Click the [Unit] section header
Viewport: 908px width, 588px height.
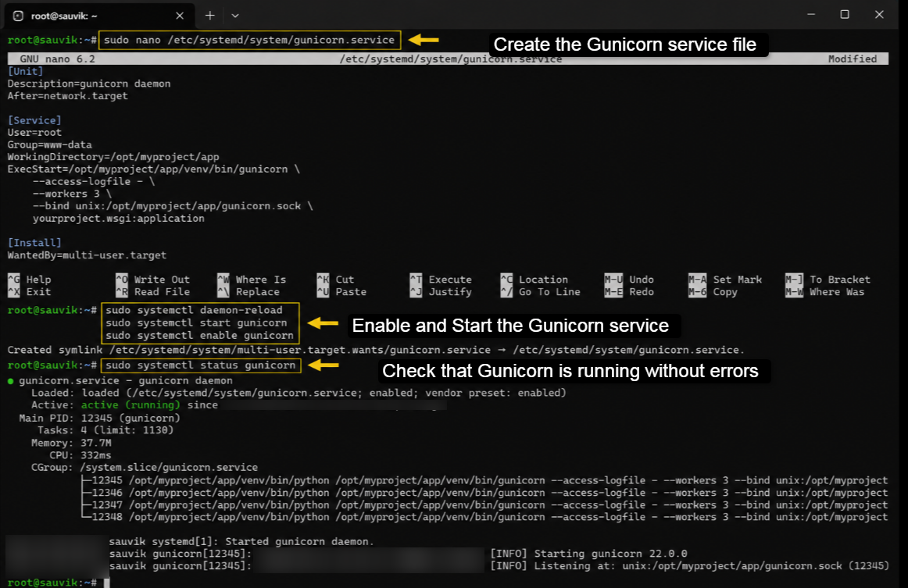click(x=26, y=71)
